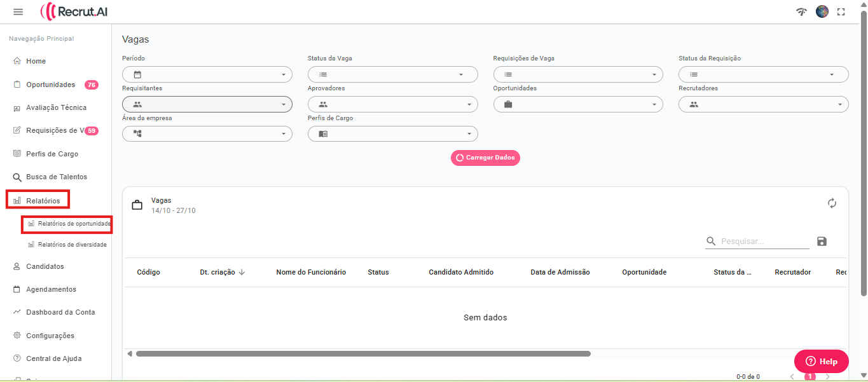Open the Perfis de Cargo filter dropdown
This screenshot has width=868, height=382.
(392, 134)
